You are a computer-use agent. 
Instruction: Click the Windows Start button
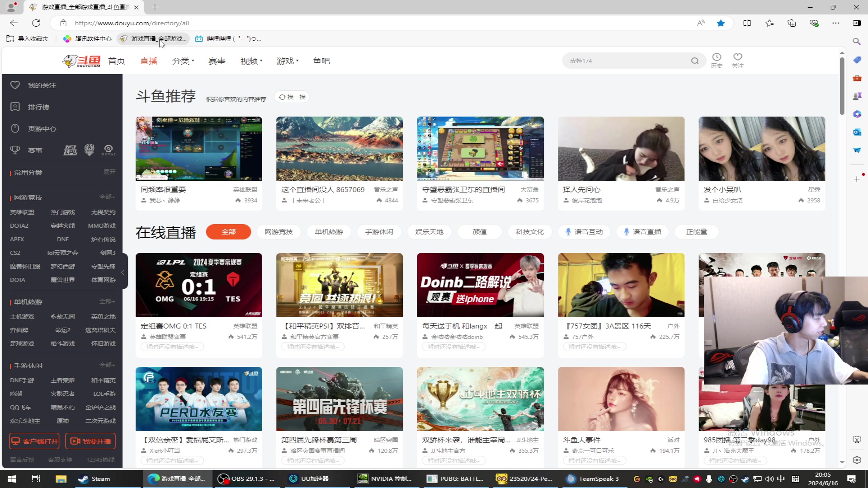pos(12,479)
